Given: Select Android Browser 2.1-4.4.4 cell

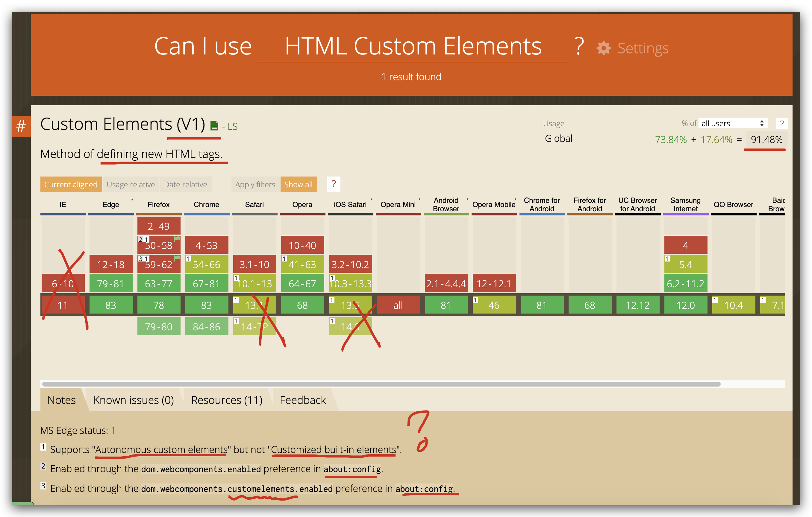Looking at the screenshot, I should pos(446,283).
